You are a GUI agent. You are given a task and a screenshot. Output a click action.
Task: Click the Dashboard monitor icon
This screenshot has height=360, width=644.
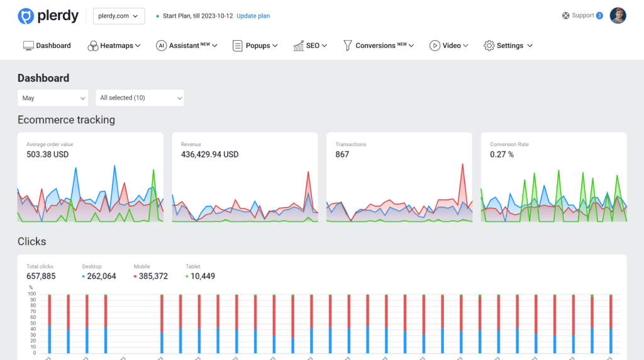coord(28,46)
